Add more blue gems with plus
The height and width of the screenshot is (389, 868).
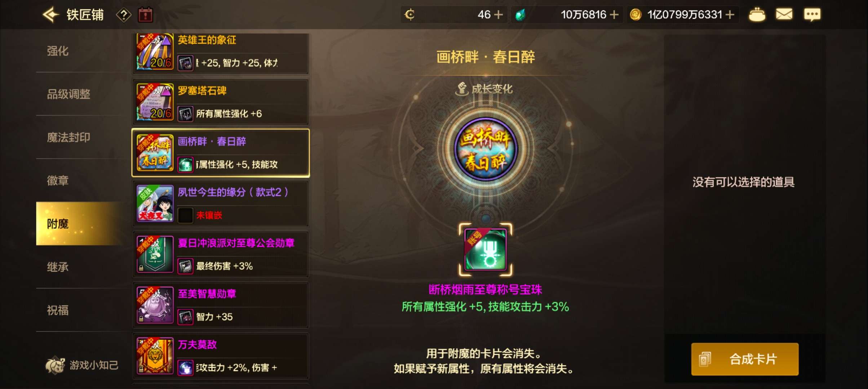pyautogui.click(x=614, y=15)
